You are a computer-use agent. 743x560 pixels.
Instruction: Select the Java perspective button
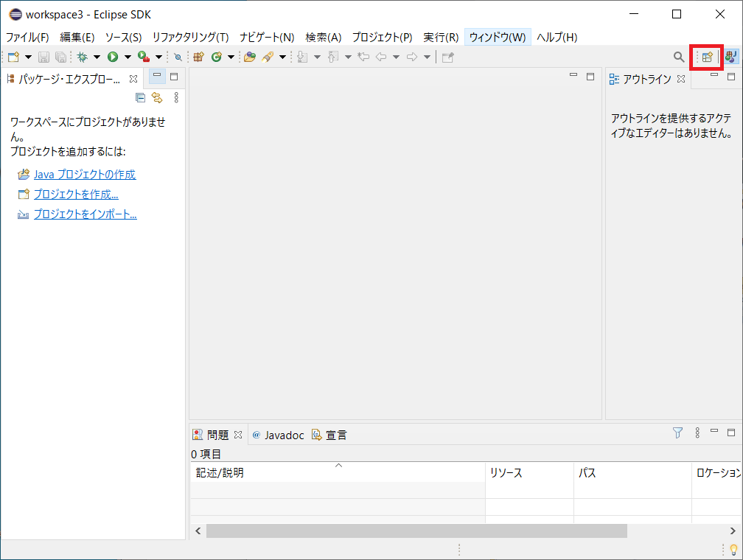[x=730, y=57]
